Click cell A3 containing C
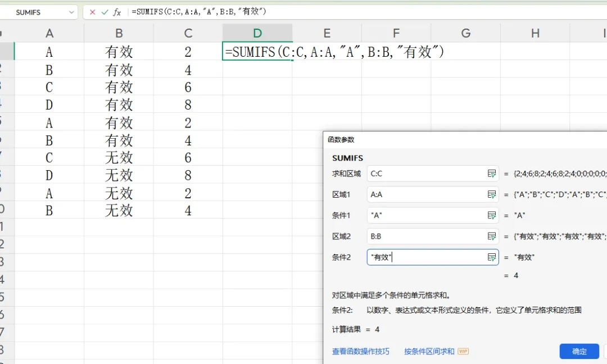The image size is (607, 364). (49, 87)
